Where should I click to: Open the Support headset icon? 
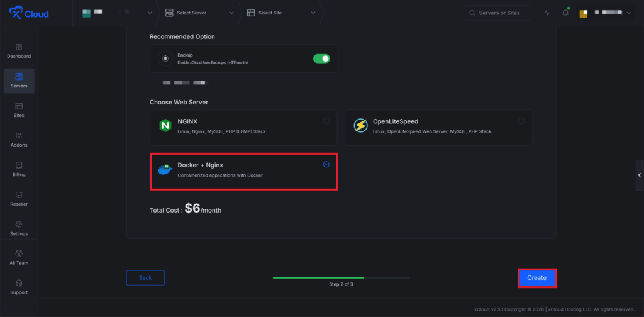19,284
